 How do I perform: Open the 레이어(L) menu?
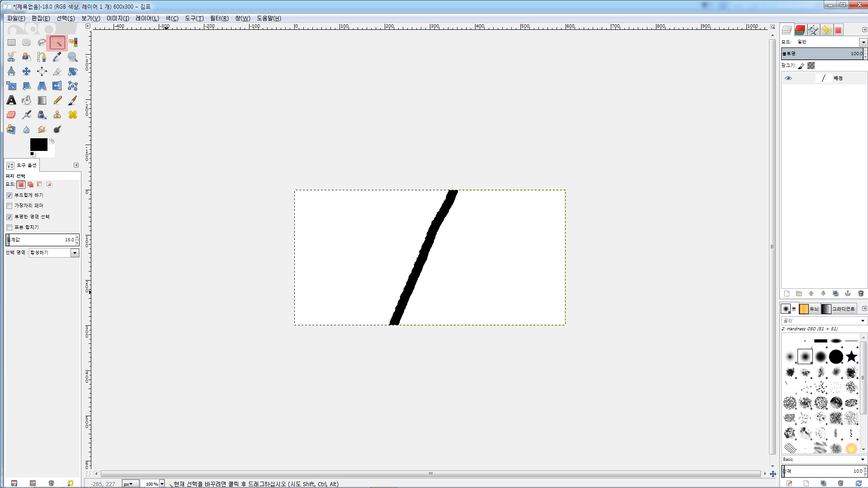coord(147,18)
